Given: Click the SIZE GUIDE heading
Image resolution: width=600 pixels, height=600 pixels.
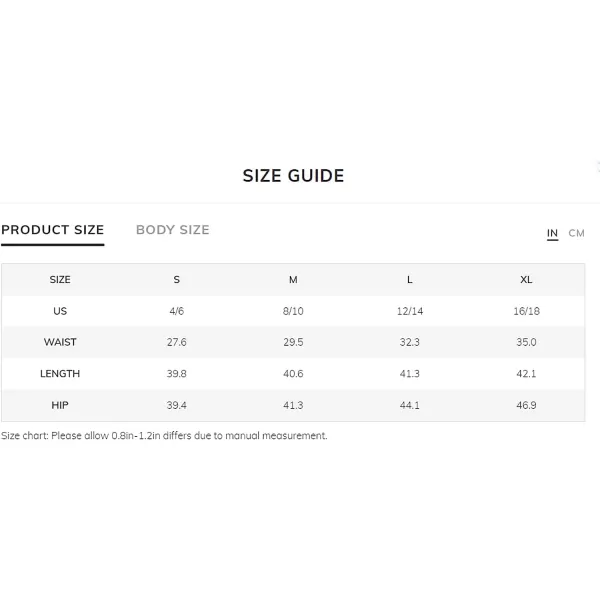Looking at the screenshot, I should tap(293, 176).
